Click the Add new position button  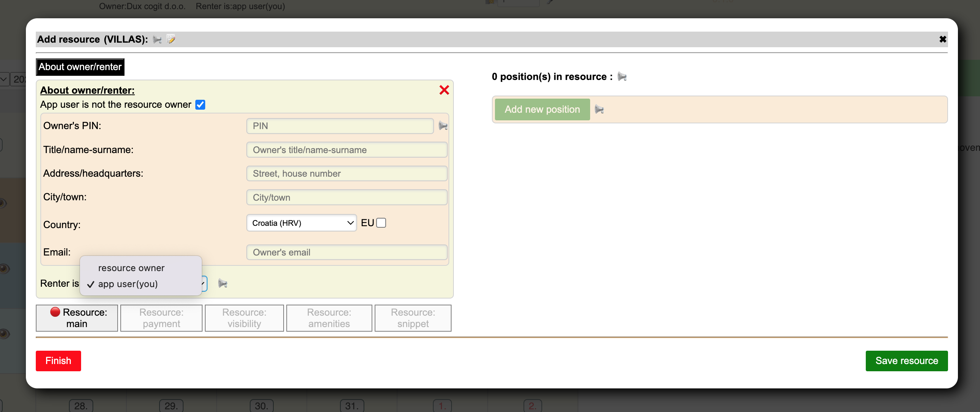point(542,110)
